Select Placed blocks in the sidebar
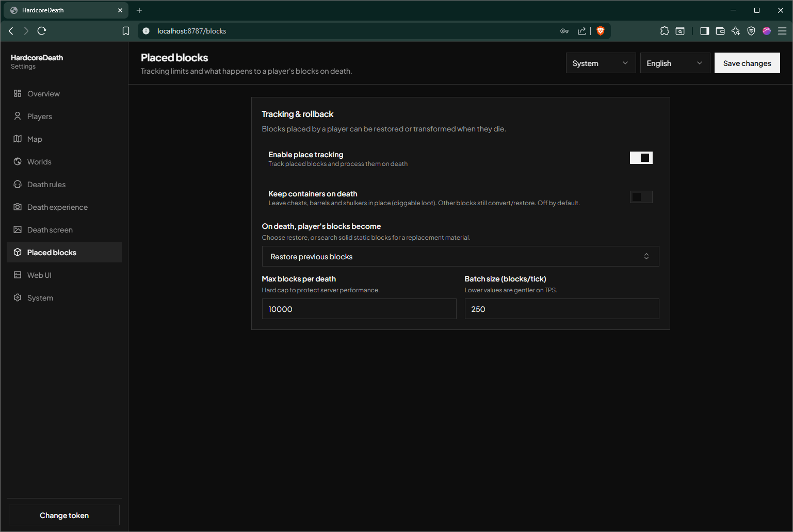This screenshot has width=793, height=532. [64, 252]
